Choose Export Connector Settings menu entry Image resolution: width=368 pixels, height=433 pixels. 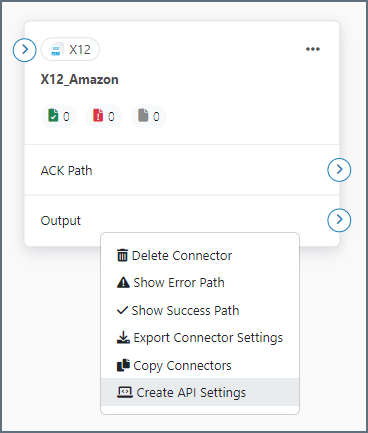click(x=200, y=338)
